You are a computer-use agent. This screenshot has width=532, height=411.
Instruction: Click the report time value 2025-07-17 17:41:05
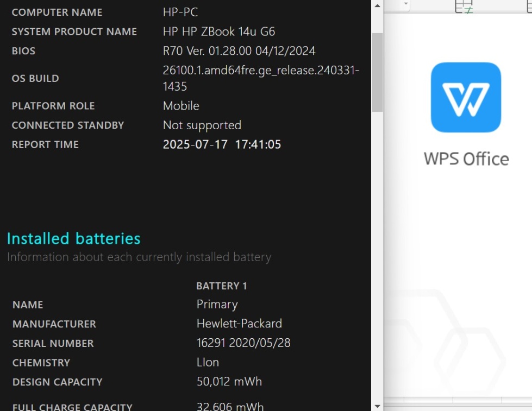tap(222, 144)
